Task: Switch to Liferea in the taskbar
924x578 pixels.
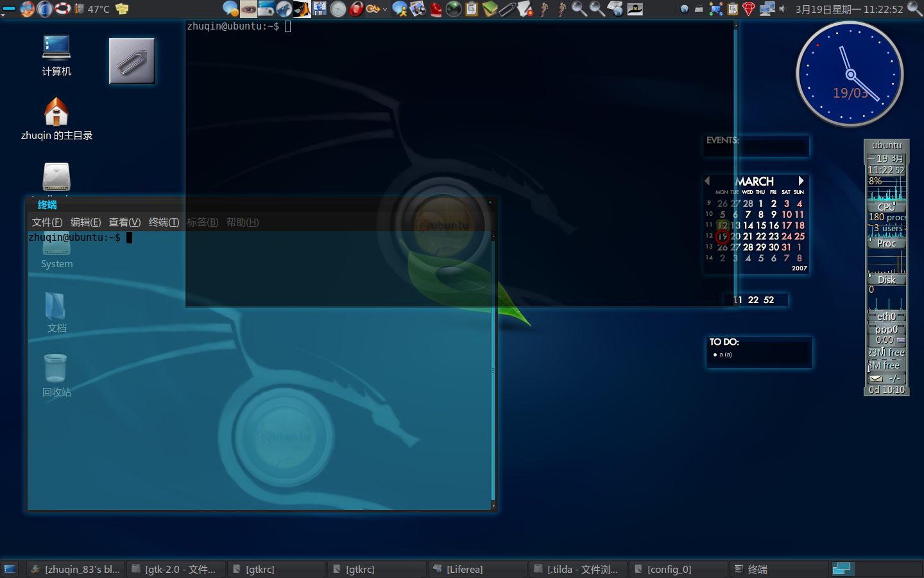Action: 478,569
